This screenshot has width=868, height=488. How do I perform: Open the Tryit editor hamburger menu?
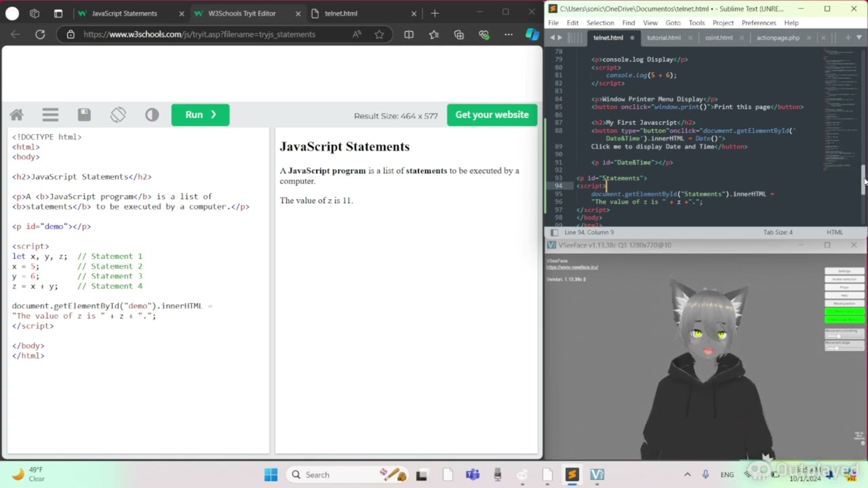click(50, 115)
